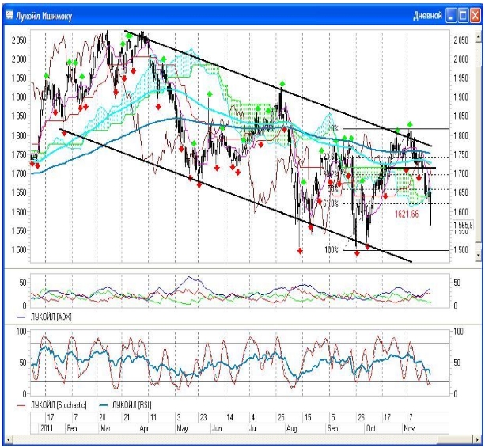Screen dimensions: 485x448
Task: Click the Sep month label on timeline
Action: pos(332,429)
